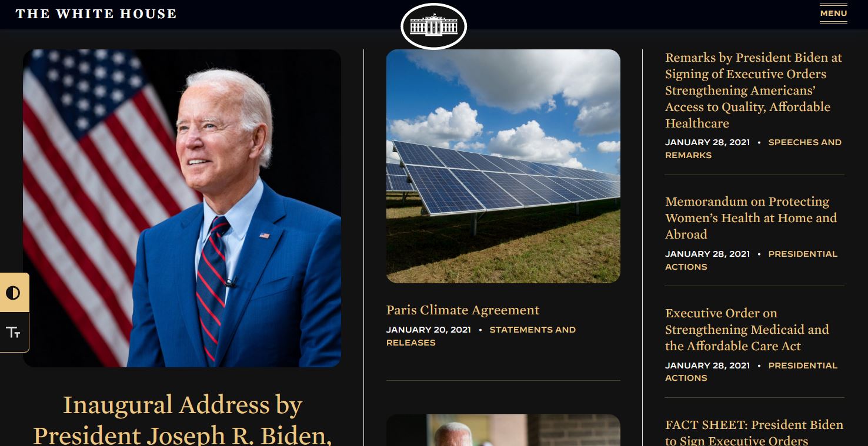Image resolution: width=868 pixels, height=446 pixels.
Task: Open FACT SHEET: President Biden to Sign
Action: coord(754,432)
